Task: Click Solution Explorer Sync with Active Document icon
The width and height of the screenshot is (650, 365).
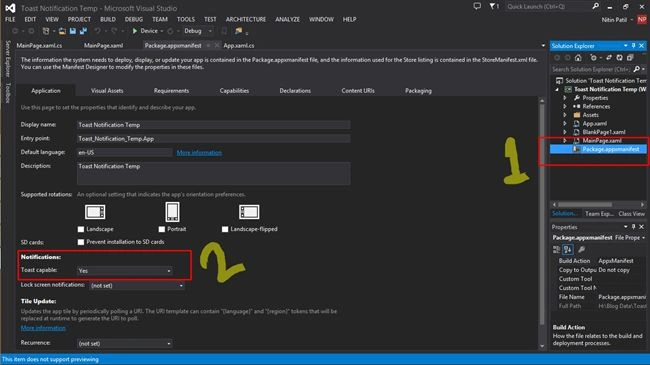Action: 609,58
